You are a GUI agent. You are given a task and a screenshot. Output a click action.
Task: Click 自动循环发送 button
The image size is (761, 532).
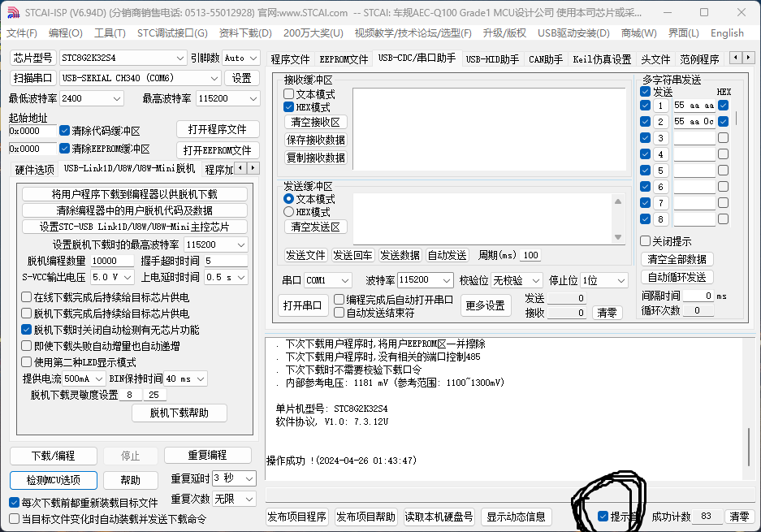[677, 277]
